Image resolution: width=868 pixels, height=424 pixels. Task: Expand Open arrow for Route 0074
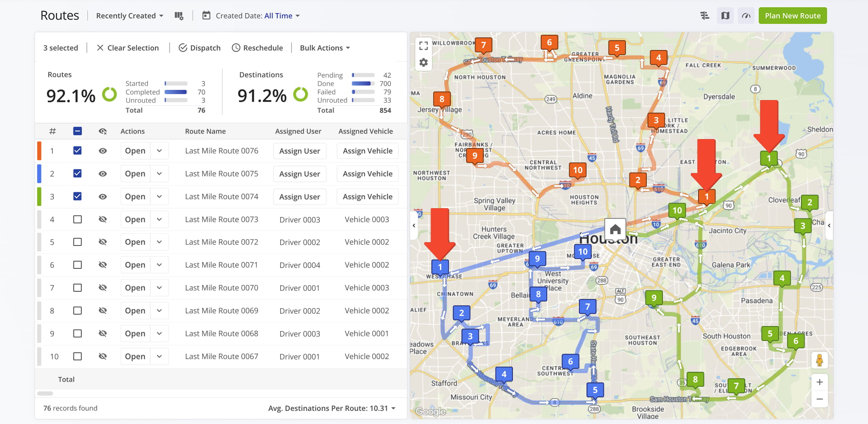tap(159, 197)
